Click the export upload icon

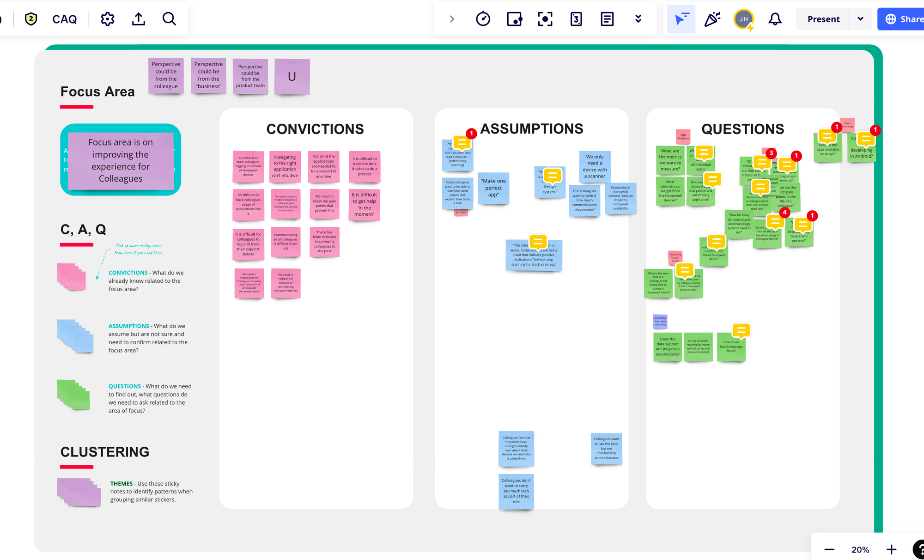click(x=138, y=19)
